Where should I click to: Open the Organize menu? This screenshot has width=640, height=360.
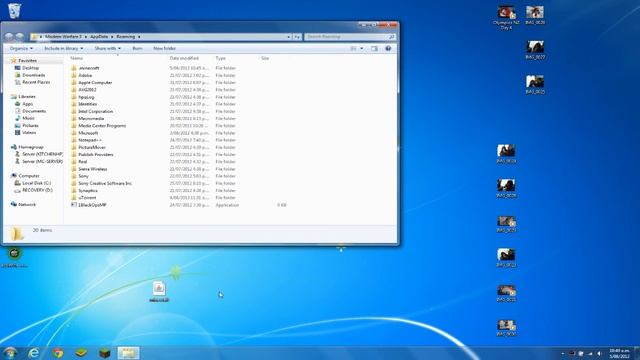[21, 48]
